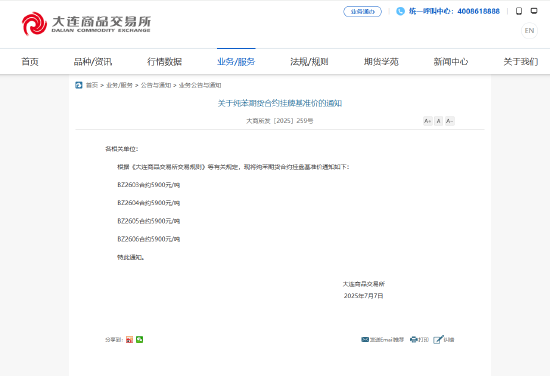Click the desktop monitor icon in header

coord(534,11)
